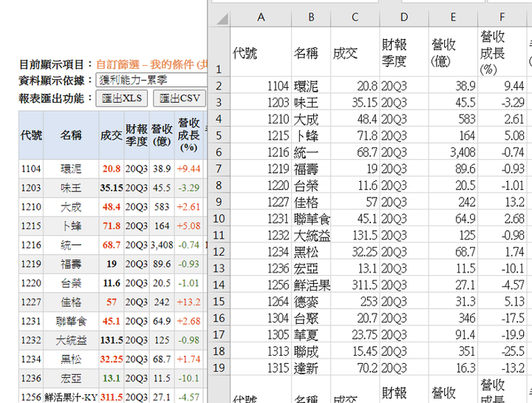This screenshot has width=532, height=403.
Task: Select Excel cell B3 containing 味王
Action: click(x=311, y=103)
